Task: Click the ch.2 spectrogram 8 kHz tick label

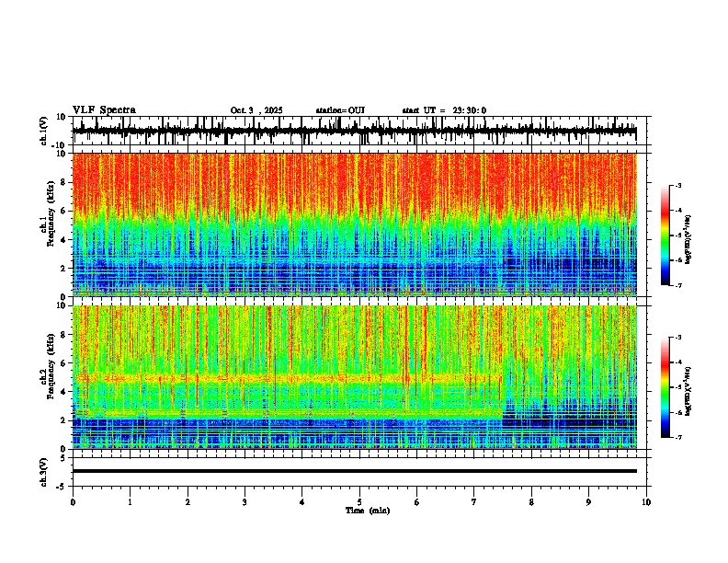Action: point(63,335)
